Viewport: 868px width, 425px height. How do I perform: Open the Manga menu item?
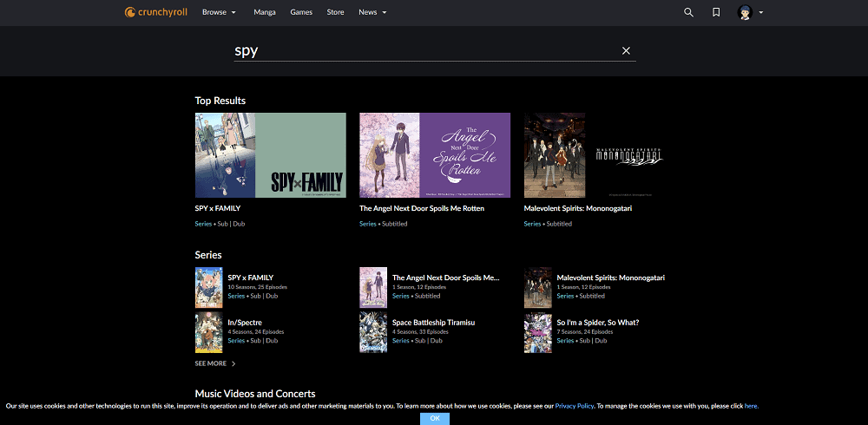pyautogui.click(x=265, y=12)
